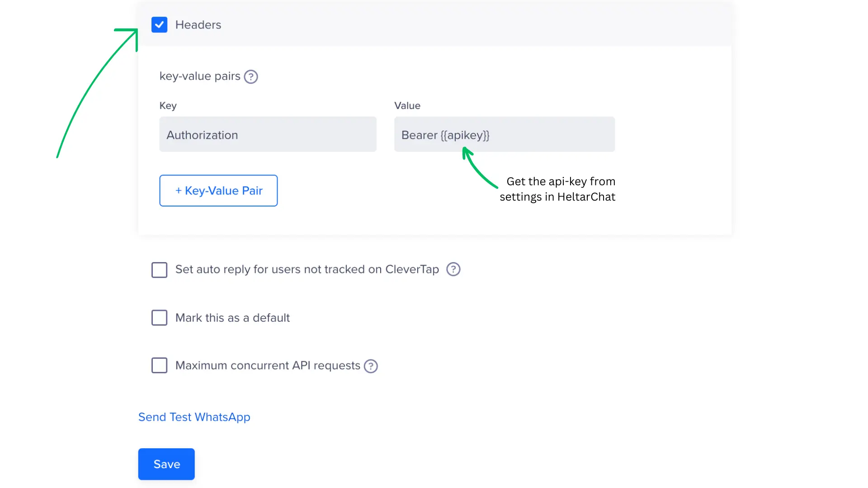Image resolution: width=868 pixels, height=488 pixels.
Task: Click the Bearer {{apikey}} value field
Action: 504,134
